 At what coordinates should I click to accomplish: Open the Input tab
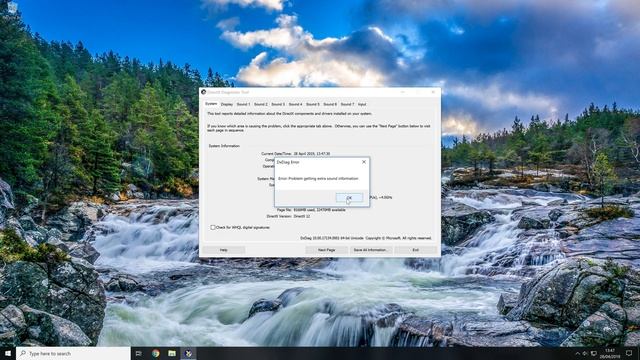tap(362, 104)
